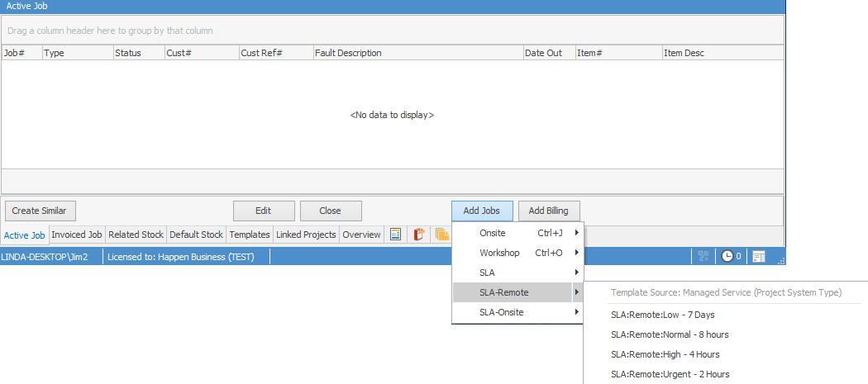Expand the Onsite submenu arrow
Viewport: 868px width, 384px height.
click(x=577, y=233)
